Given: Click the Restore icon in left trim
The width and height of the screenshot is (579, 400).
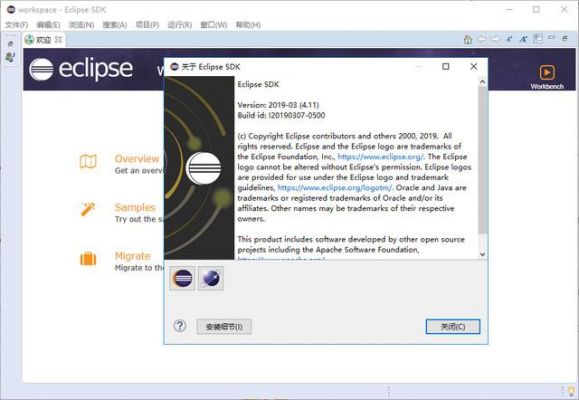Looking at the screenshot, I should [10, 44].
